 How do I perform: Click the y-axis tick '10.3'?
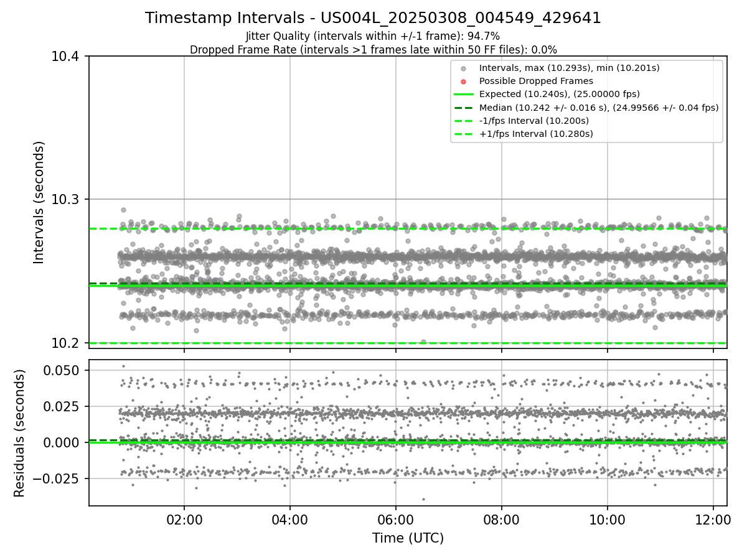point(66,199)
